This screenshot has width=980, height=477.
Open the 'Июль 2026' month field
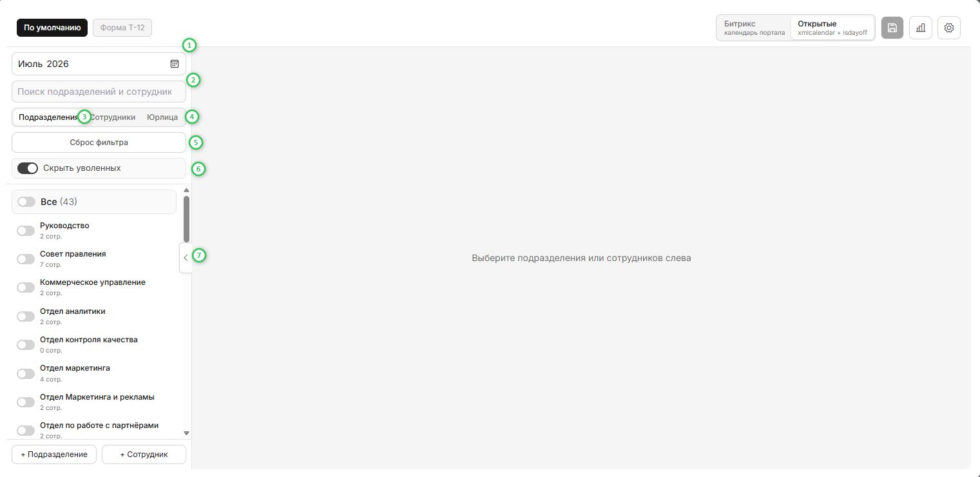pos(99,64)
